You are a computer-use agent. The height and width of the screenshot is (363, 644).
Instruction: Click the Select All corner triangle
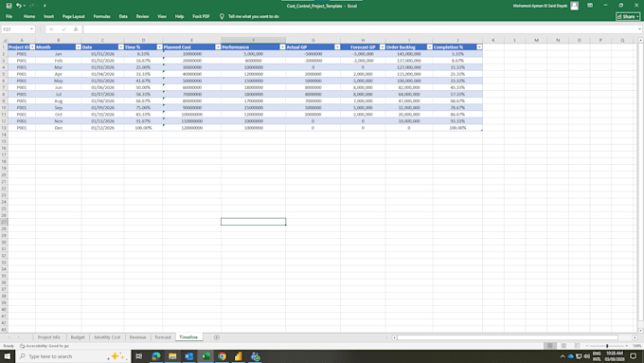pos(5,41)
